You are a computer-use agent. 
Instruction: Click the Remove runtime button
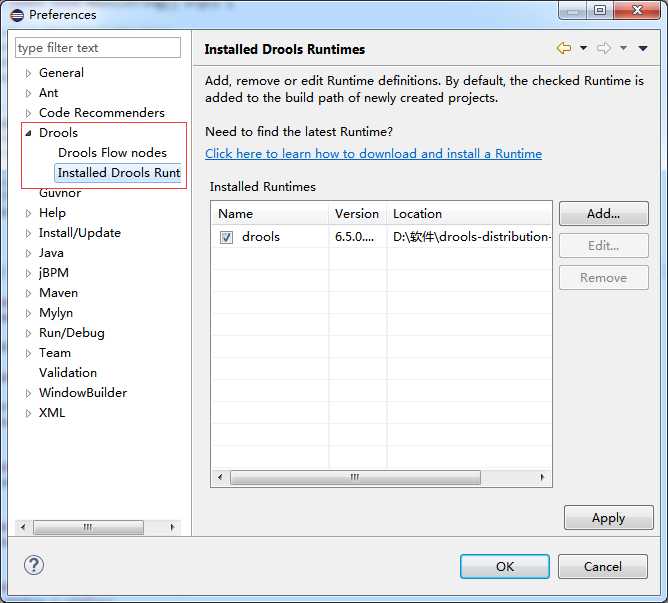pos(604,278)
